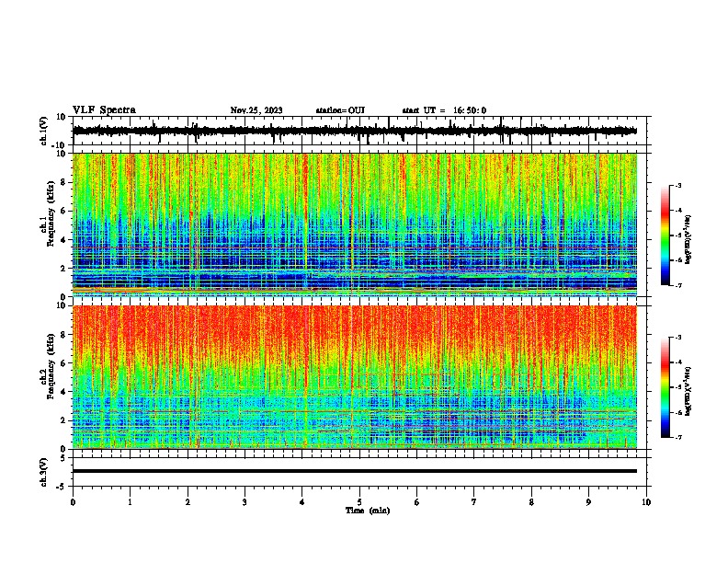728x563 pixels.
Task: Click the "1" minute tick on time axis
Action: point(130,502)
